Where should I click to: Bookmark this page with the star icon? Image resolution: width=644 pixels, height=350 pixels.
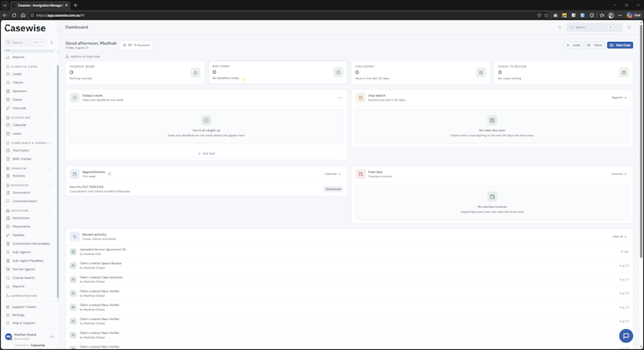point(546,15)
